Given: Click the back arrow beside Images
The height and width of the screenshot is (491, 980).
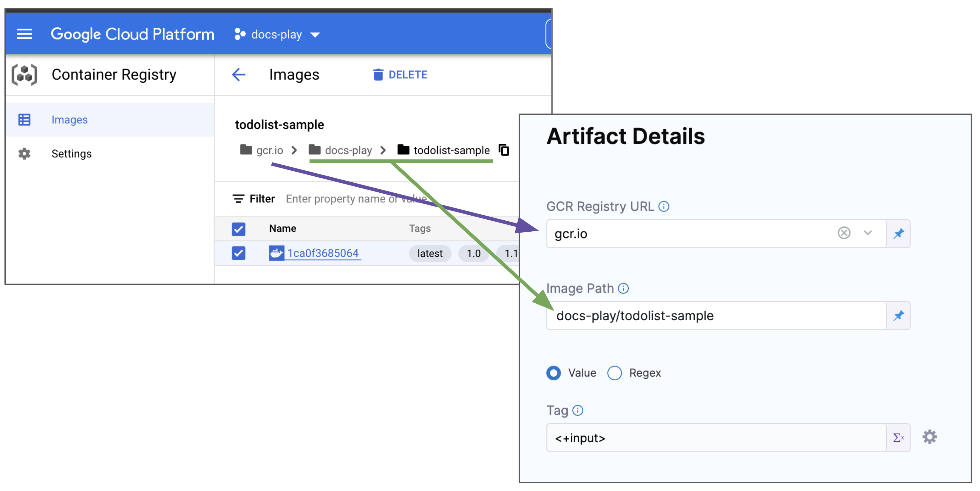Looking at the screenshot, I should click(238, 74).
